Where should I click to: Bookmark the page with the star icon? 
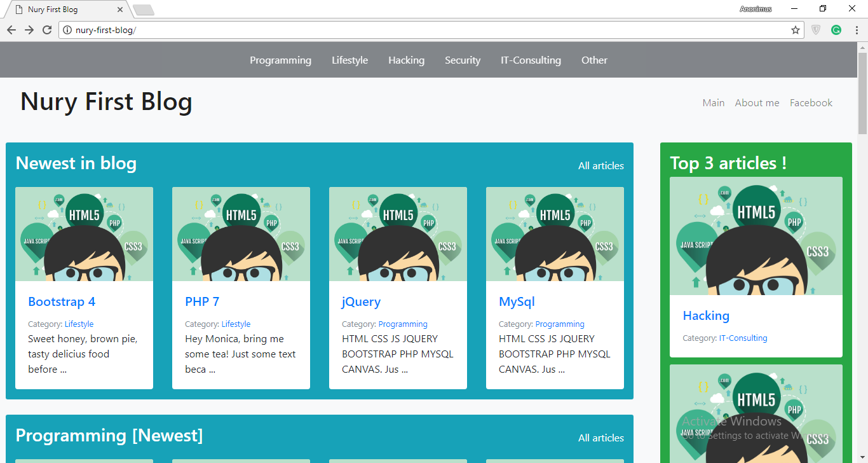[795, 30]
